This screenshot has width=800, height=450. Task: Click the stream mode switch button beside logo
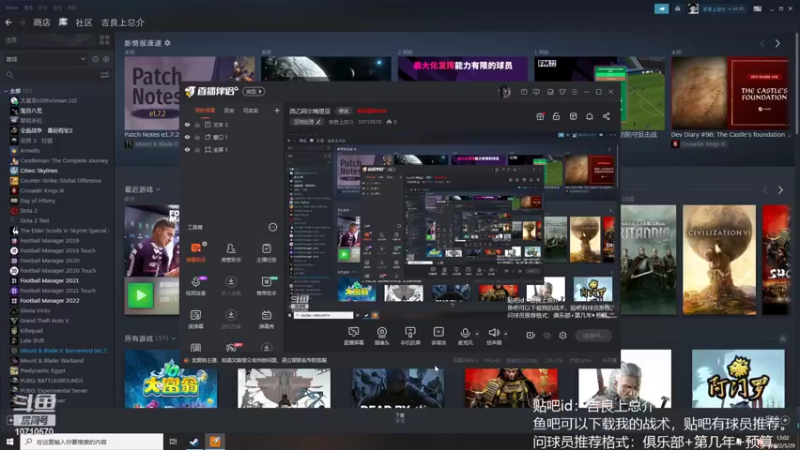(254, 91)
